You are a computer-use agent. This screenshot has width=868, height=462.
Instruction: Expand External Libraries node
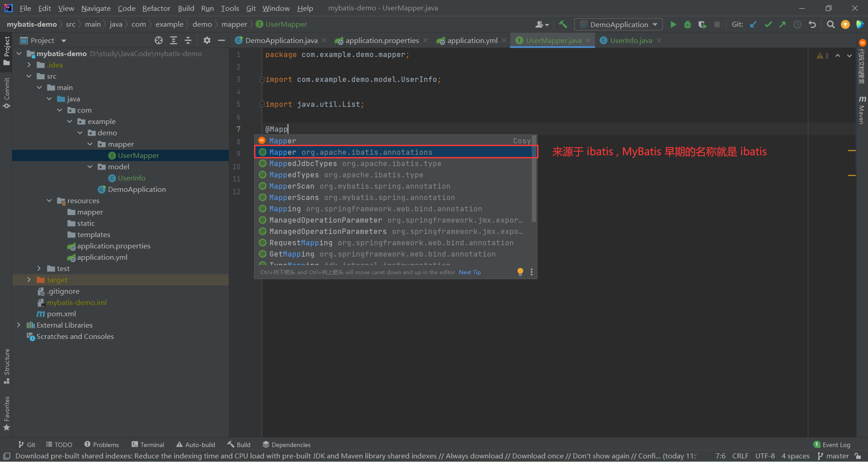(19, 325)
